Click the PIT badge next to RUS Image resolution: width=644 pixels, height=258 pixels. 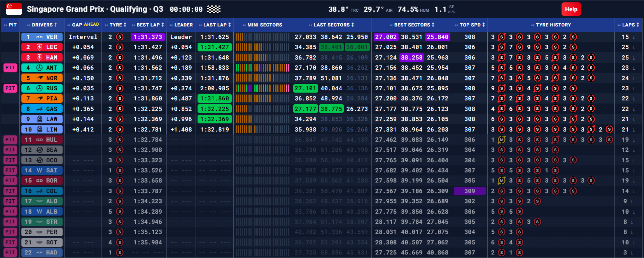10,88
